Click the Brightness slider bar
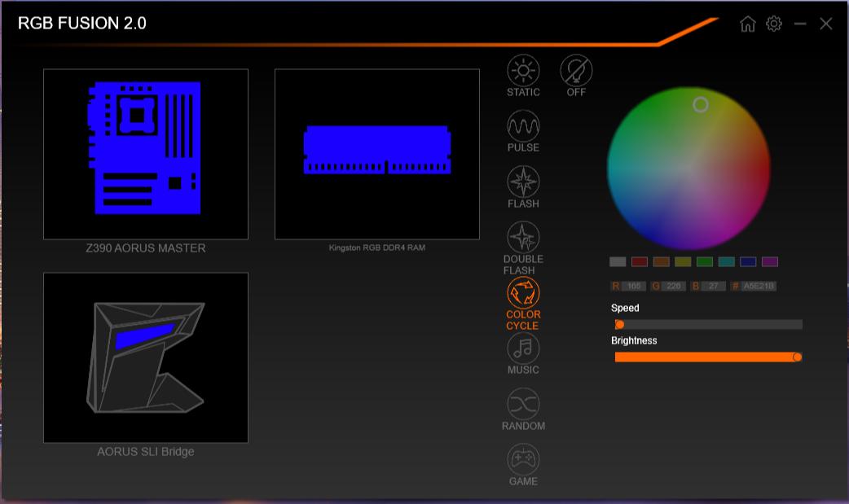Screen dimensions: 849x504 706,357
